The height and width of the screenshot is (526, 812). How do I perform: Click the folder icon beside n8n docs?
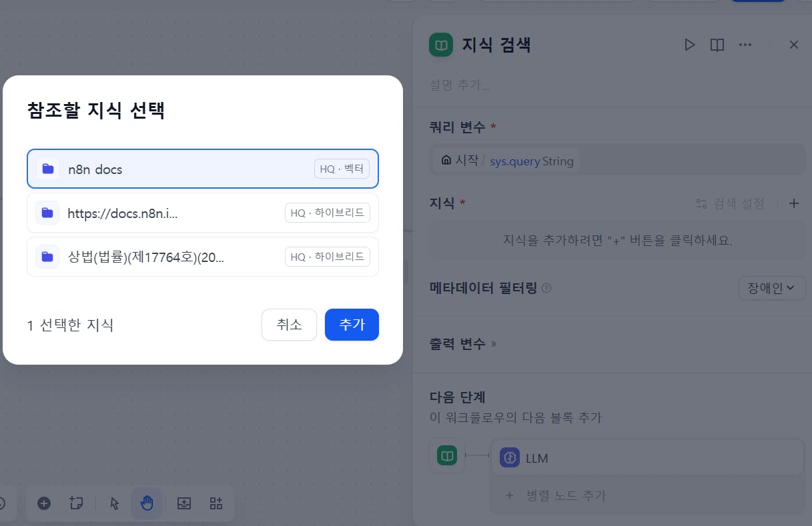pyautogui.click(x=47, y=169)
